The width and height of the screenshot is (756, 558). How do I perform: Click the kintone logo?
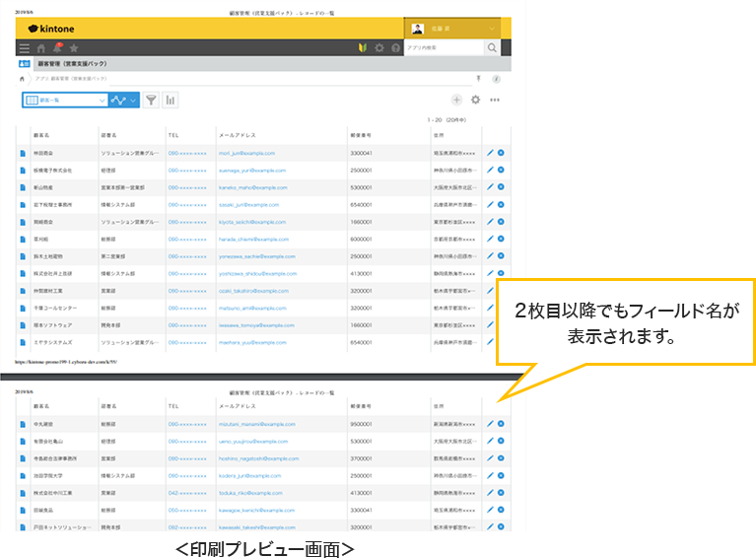click(x=51, y=29)
